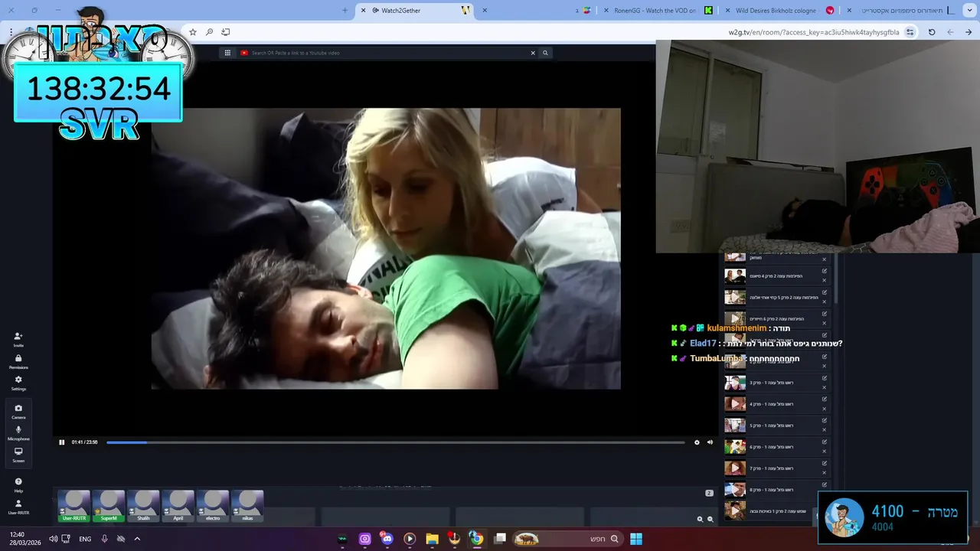Play playlist item 'ראשו גדול עונה 1 - פרק 4'
The width and height of the screenshot is (980, 551).
coord(776,404)
